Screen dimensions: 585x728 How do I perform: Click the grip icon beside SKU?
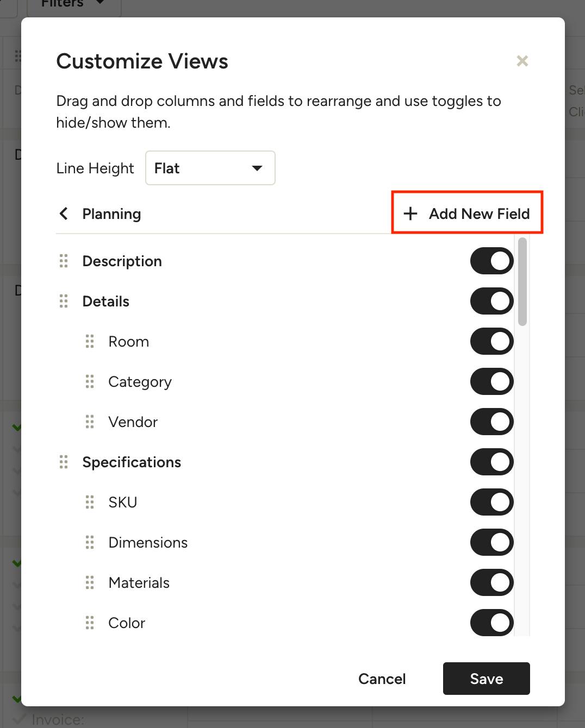coord(90,503)
